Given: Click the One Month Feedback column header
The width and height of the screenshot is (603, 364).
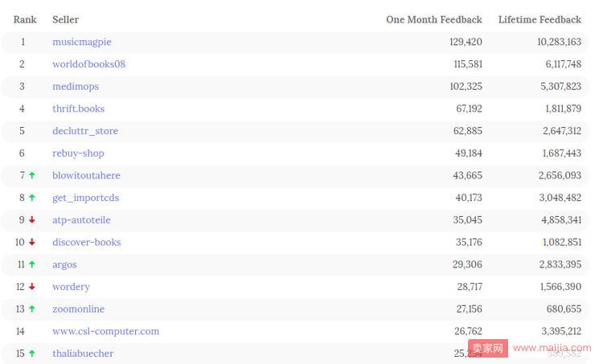Looking at the screenshot, I should [434, 19].
